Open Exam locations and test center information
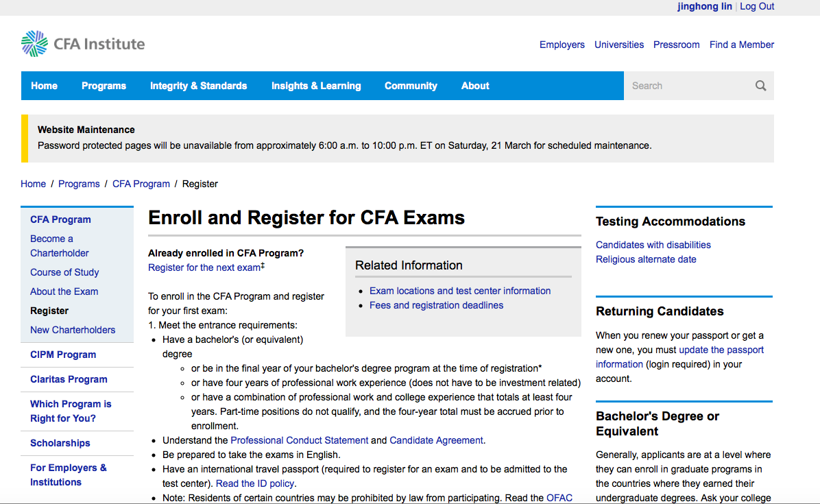This screenshot has width=820, height=504. point(459,291)
